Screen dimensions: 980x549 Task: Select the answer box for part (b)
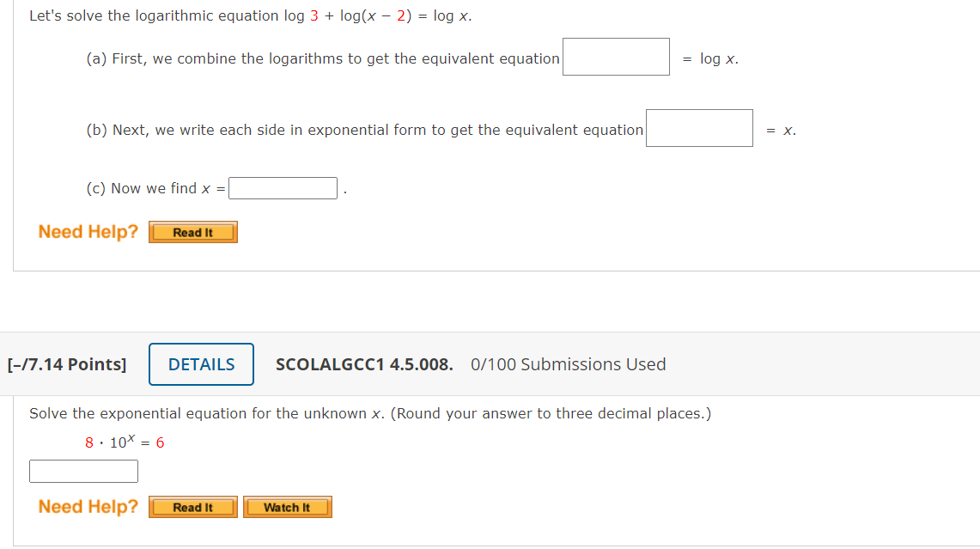698,127
